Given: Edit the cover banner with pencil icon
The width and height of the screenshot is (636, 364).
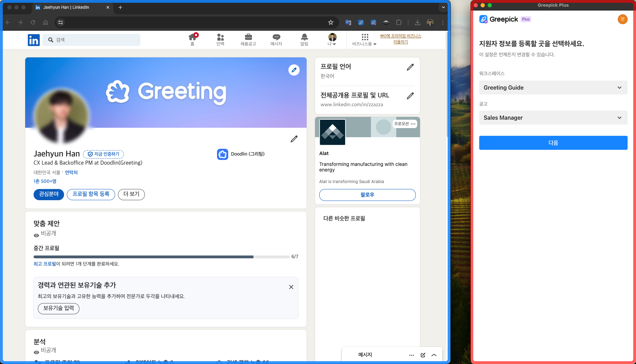Looking at the screenshot, I should (294, 70).
